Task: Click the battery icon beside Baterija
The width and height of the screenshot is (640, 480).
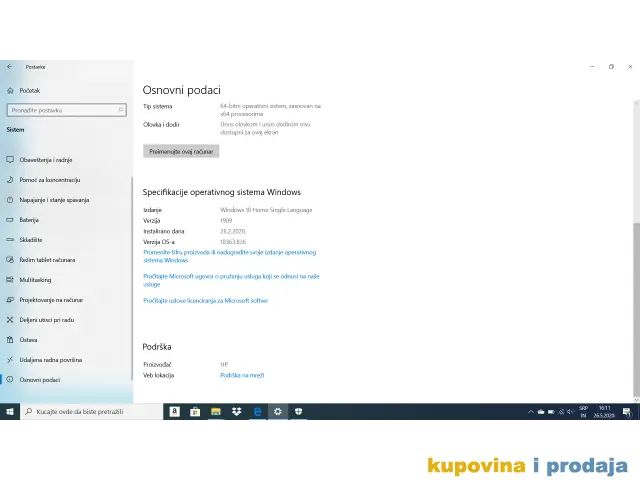Action: pyautogui.click(x=10, y=220)
